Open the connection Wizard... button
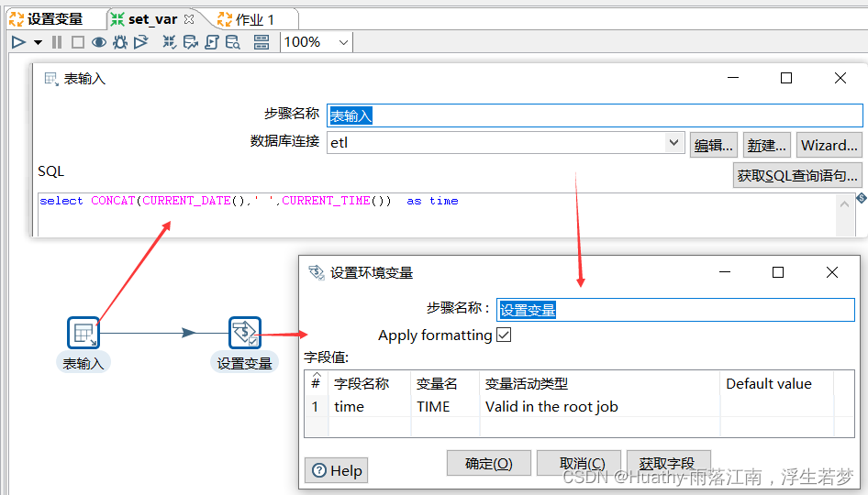The width and height of the screenshot is (868, 495). [x=829, y=145]
